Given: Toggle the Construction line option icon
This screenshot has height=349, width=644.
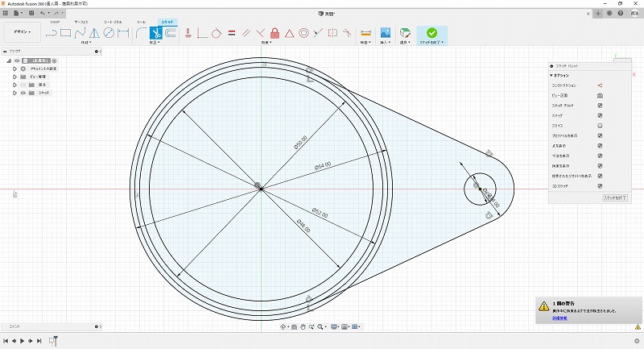Looking at the screenshot, I should [x=600, y=85].
